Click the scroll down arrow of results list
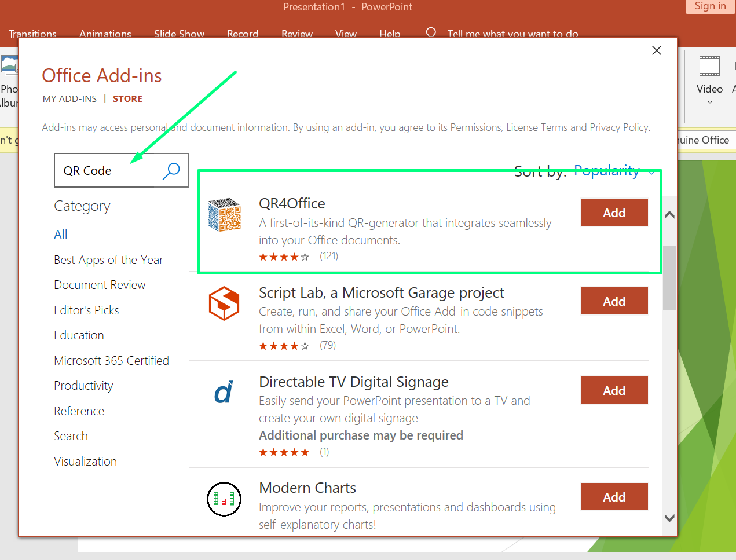 tap(669, 518)
